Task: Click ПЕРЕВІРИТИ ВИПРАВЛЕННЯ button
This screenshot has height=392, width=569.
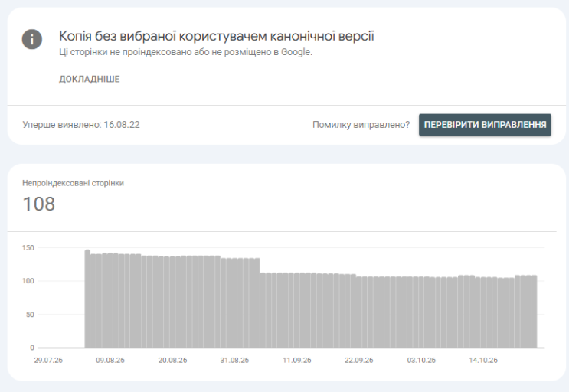Action: pyautogui.click(x=485, y=125)
